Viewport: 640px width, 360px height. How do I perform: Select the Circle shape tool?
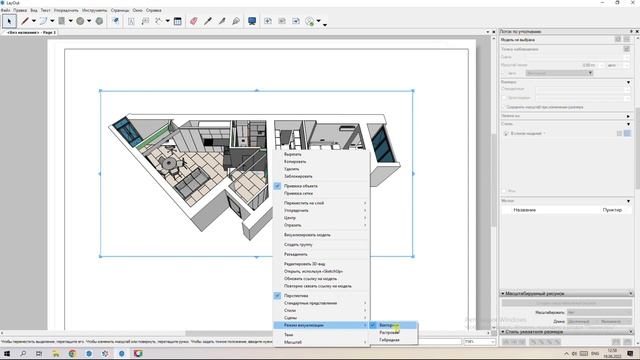pos(80,21)
